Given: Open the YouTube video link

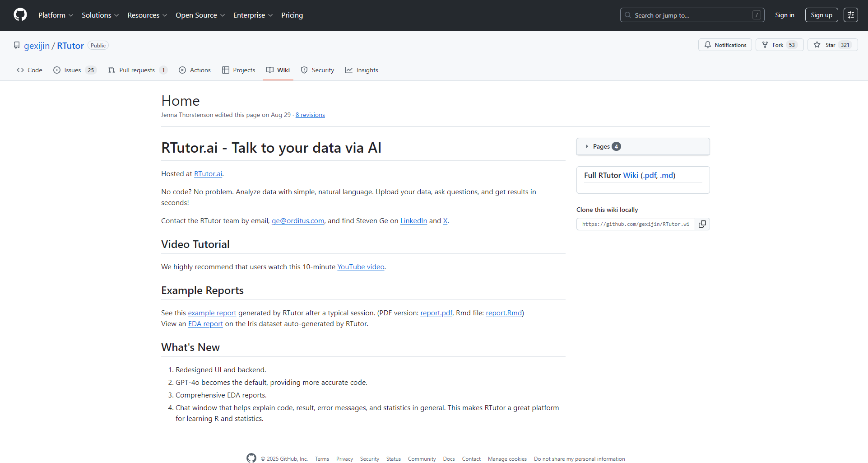Looking at the screenshot, I should [360, 267].
